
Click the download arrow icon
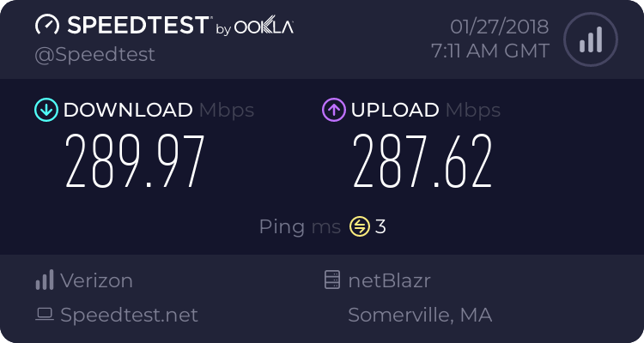point(46,110)
